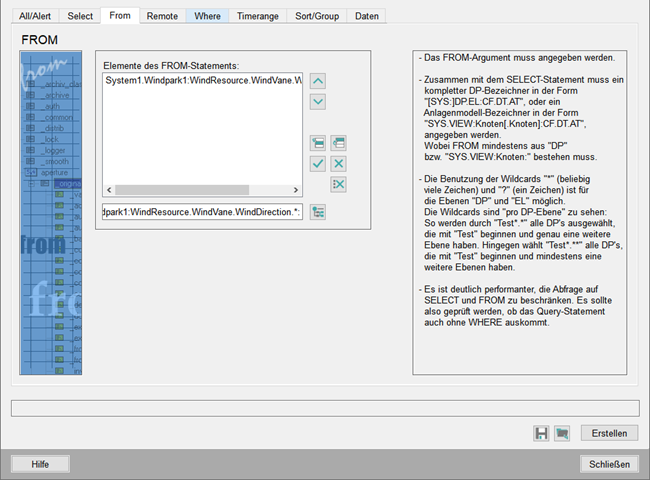Click the Schließen button
The width and height of the screenshot is (650, 480).
[x=608, y=464]
